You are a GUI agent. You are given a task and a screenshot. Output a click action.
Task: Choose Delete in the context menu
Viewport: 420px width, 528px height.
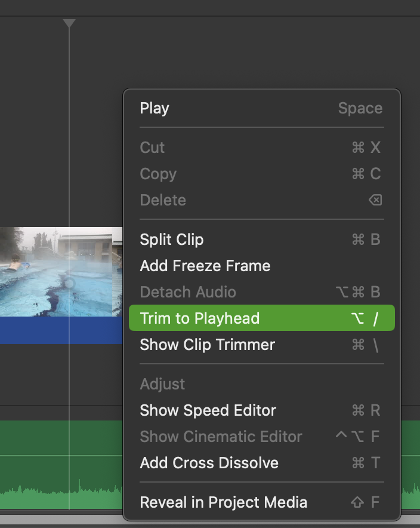(262, 200)
